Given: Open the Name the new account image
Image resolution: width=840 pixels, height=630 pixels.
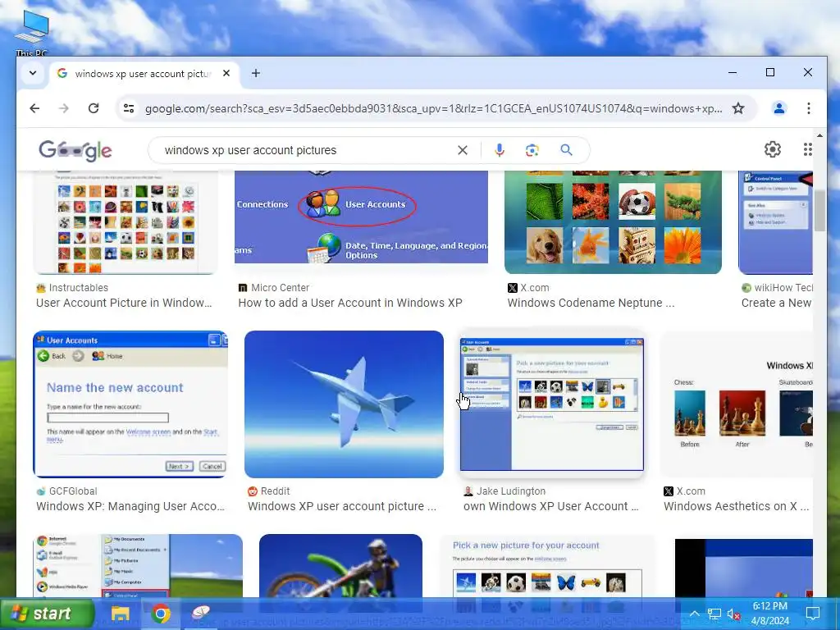Looking at the screenshot, I should click(130, 404).
